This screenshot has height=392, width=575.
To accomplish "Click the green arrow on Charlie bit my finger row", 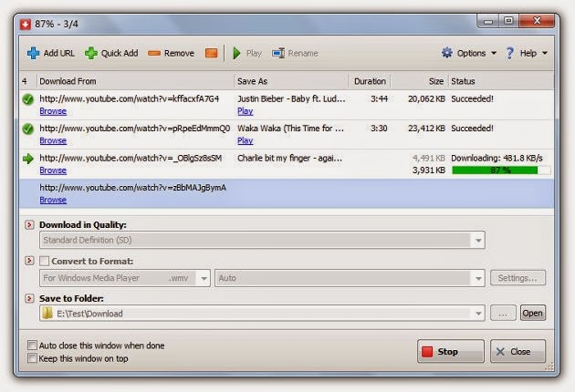I will coord(28,159).
